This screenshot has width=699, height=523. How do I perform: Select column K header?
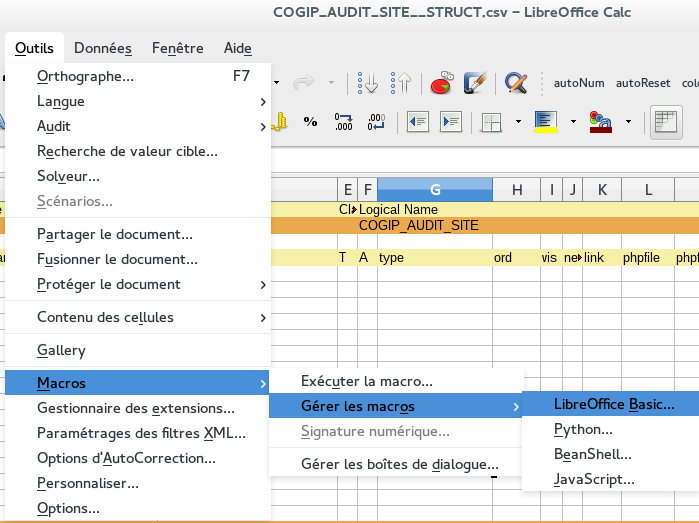click(x=602, y=190)
